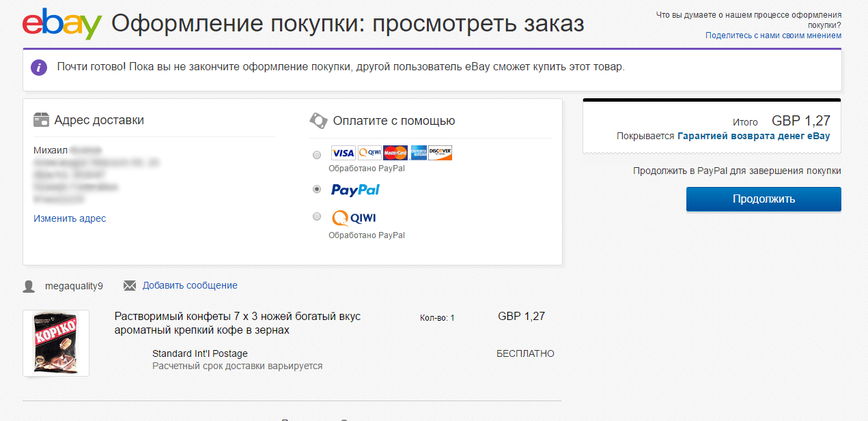This screenshot has height=421, width=868.
Task: Open the Добавить сообщение link
Action: point(190,285)
